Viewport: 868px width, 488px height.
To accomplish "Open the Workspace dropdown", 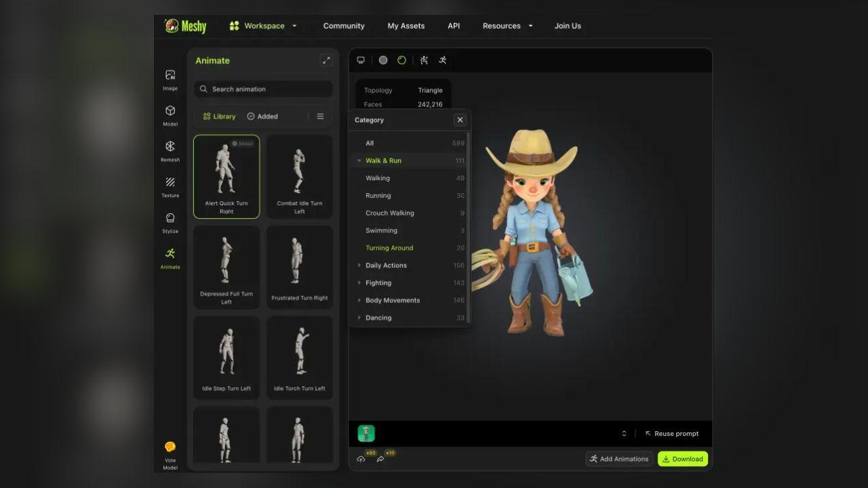I will tap(263, 26).
